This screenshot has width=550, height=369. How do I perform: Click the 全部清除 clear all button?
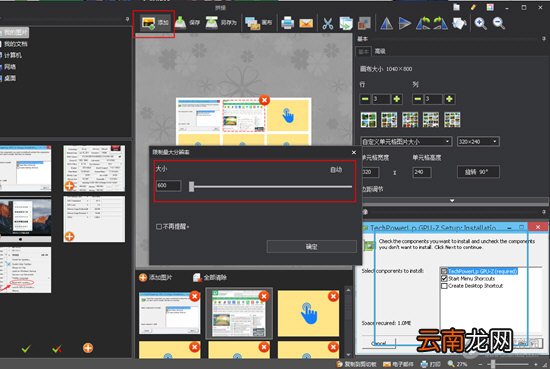click(x=210, y=277)
